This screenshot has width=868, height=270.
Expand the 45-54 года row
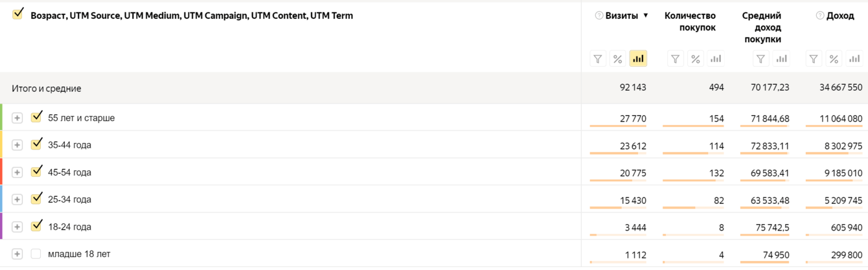pos(17,172)
